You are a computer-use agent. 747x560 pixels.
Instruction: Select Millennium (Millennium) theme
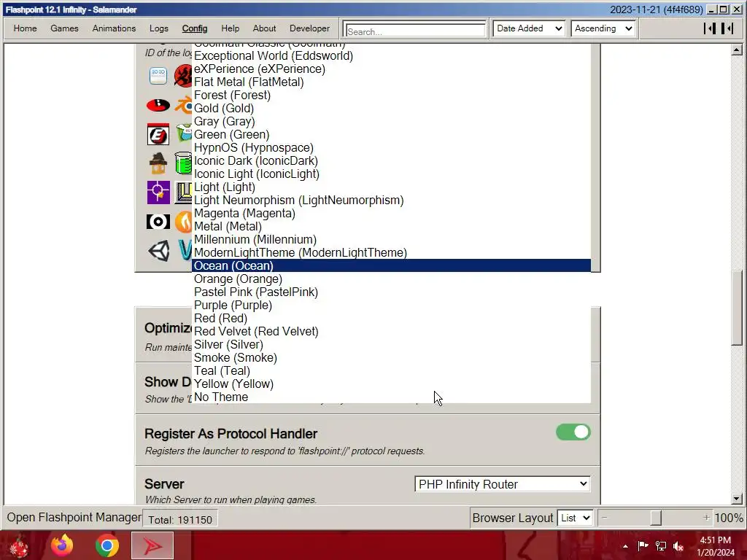point(391,239)
